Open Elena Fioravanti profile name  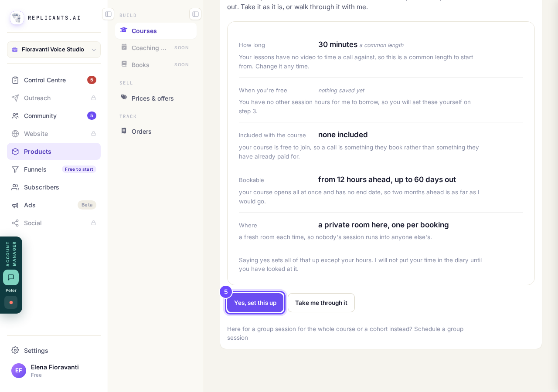tap(55, 367)
